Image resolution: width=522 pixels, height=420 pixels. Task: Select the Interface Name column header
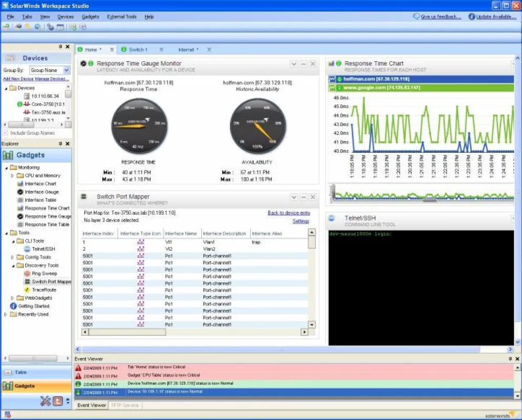181,234
